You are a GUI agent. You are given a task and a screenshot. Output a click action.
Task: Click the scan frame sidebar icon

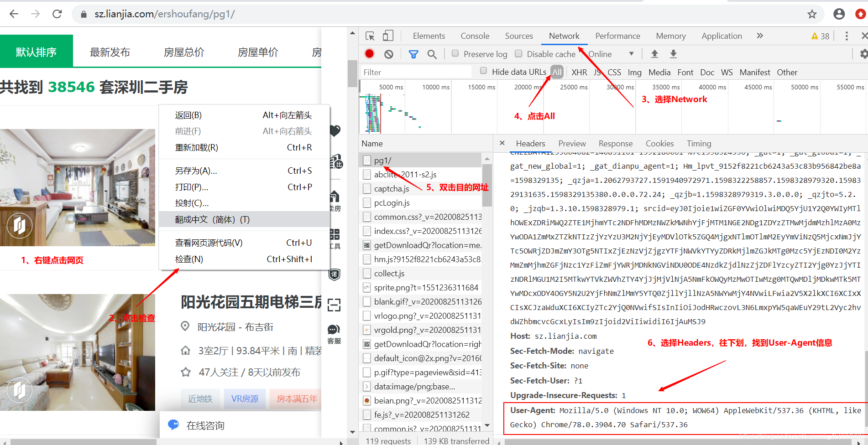(334, 305)
